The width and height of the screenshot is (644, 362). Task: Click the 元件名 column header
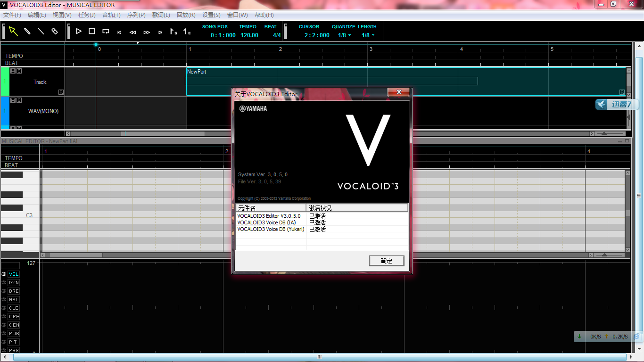click(x=271, y=207)
